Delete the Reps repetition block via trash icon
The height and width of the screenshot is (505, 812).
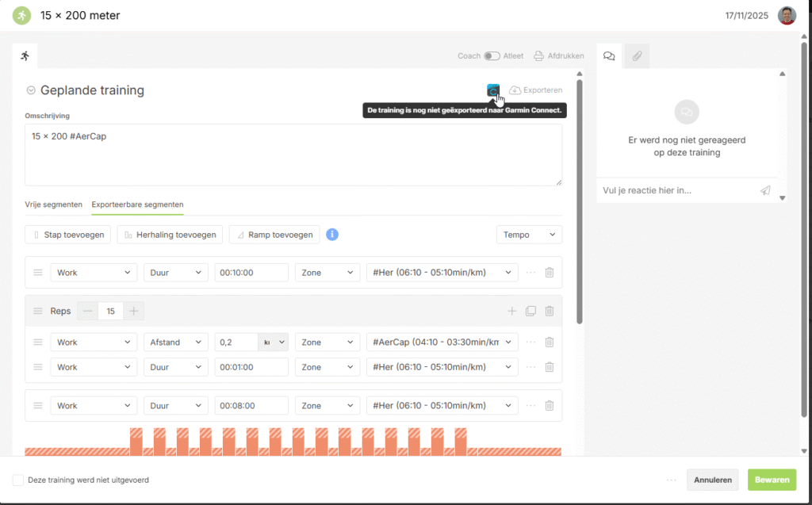coord(549,312)
